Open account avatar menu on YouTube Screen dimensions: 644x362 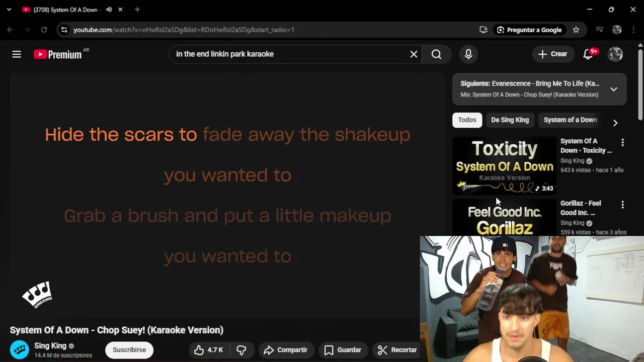[x=615, y=54]
